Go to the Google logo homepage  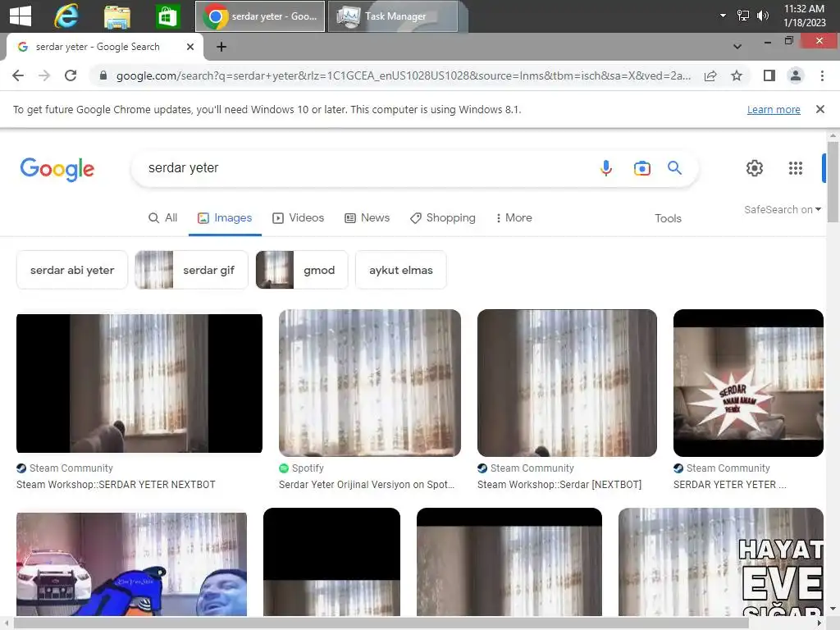click(57, 169)
